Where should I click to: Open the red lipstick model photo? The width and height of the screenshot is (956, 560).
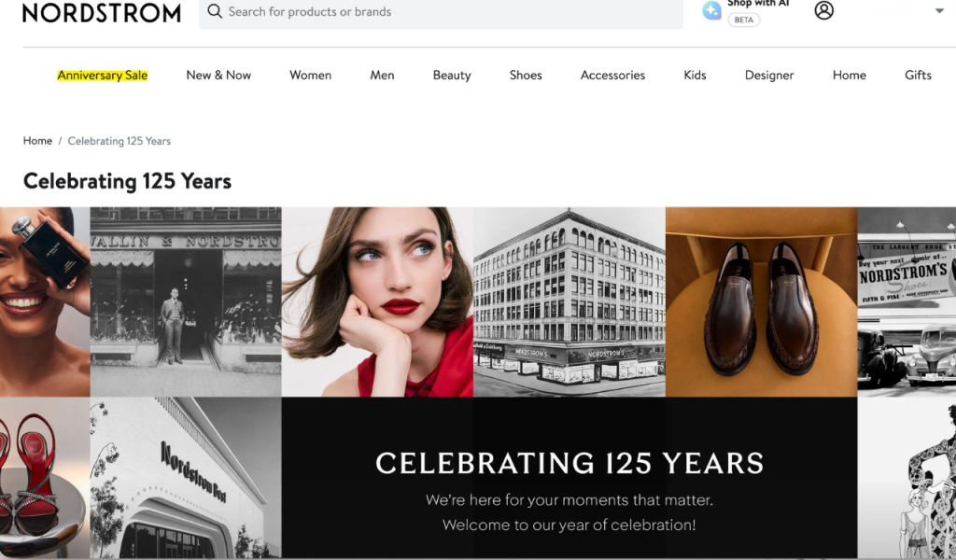tap(377, 302)
